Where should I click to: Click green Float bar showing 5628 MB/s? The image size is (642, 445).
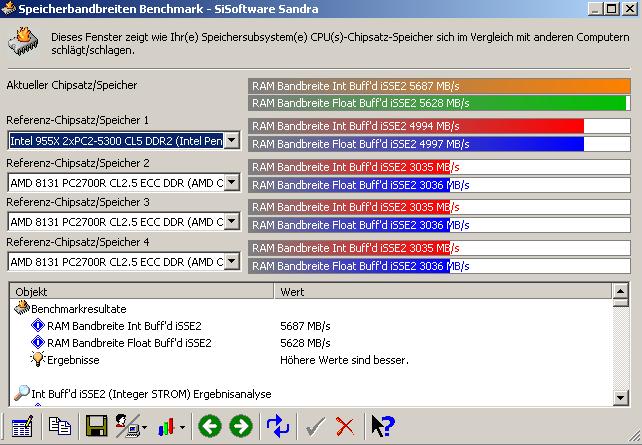(x=439, y=103)
